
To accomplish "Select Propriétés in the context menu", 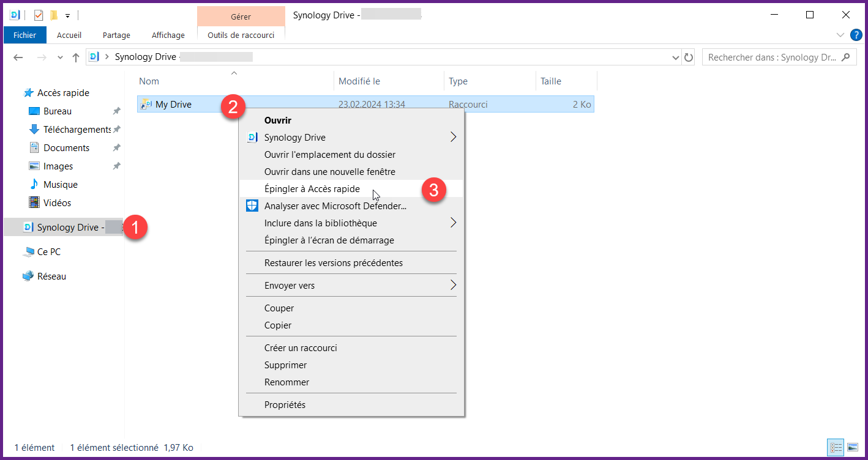I will click(285, 405).
